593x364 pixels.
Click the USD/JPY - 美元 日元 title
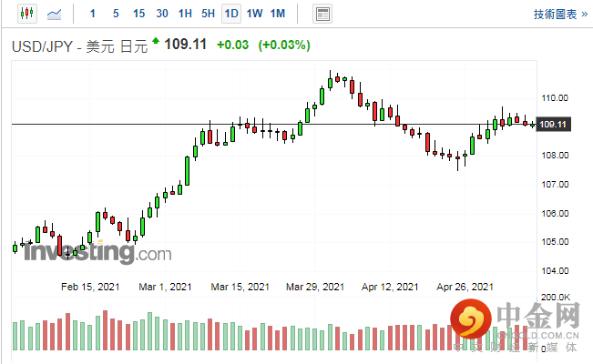[79, 46]
